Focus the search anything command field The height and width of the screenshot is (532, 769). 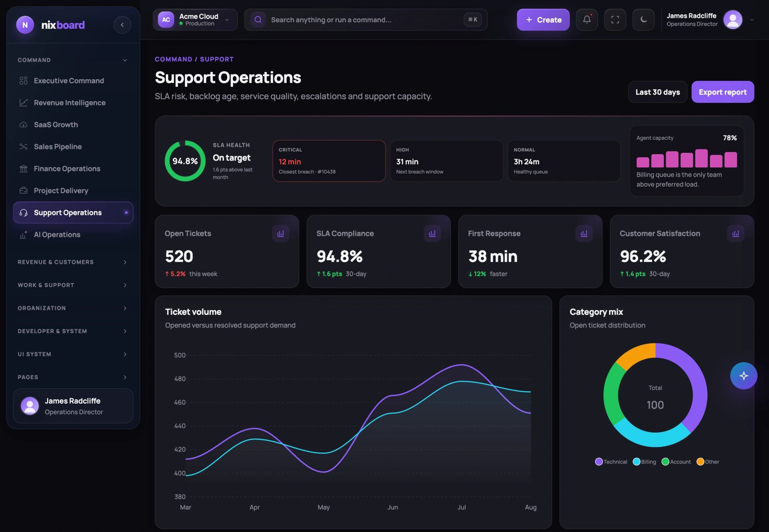click(366, 20)
